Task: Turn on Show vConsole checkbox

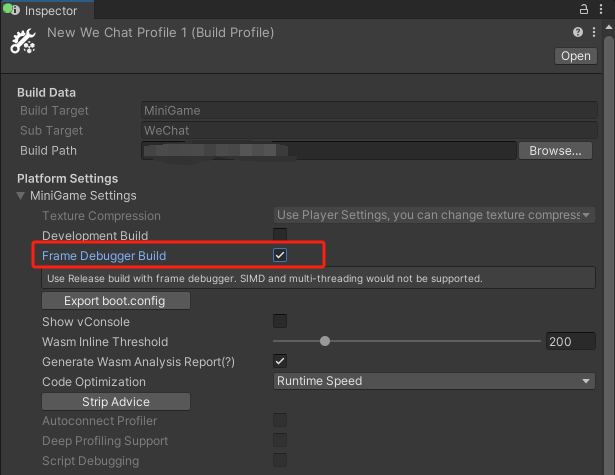Action: click(280, 321)
